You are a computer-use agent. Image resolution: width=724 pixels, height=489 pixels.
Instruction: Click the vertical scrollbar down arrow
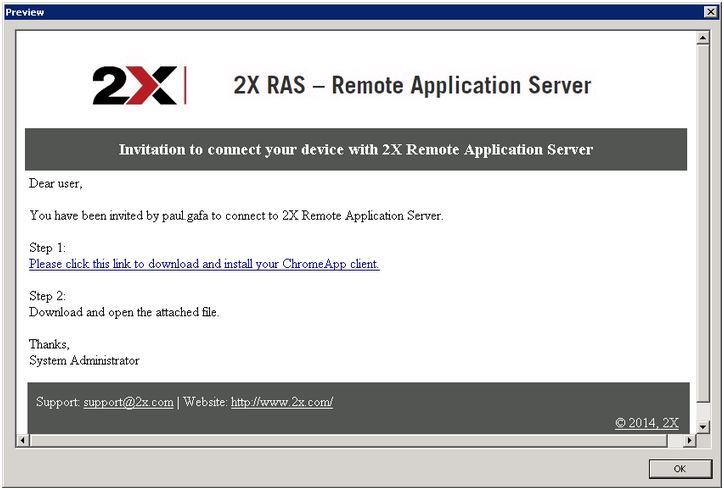[x=703, y=427]
